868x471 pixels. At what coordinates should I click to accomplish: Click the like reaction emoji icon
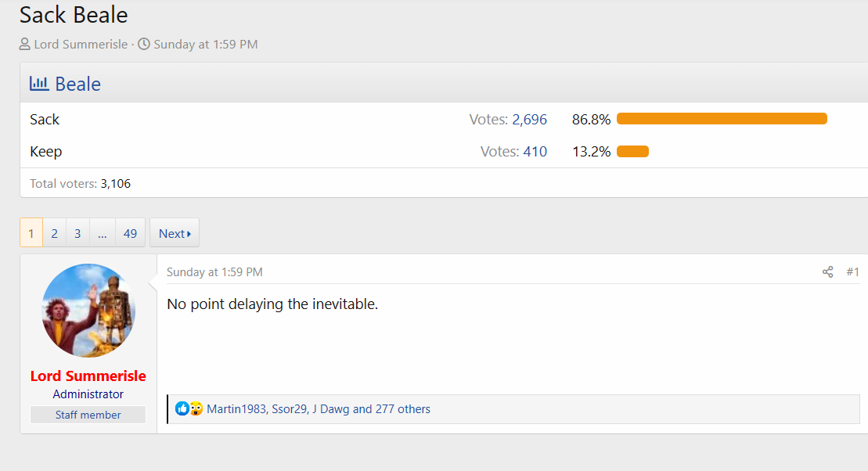point(182,408)
